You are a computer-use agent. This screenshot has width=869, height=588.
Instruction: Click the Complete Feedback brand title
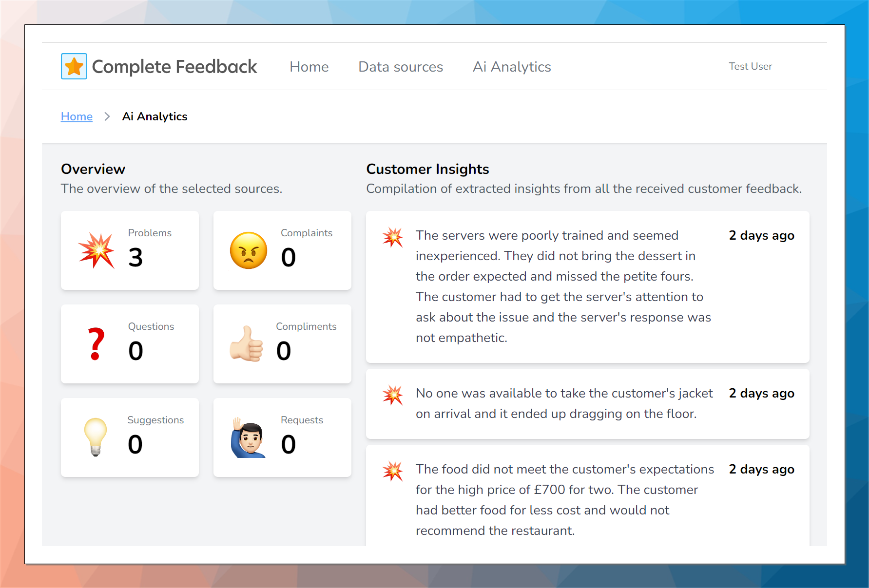(174, 67)
